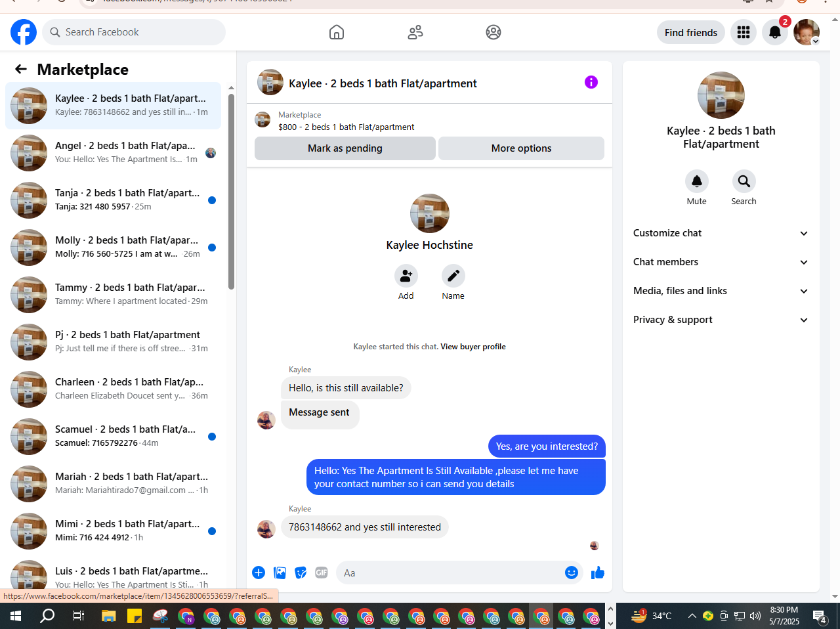
Task: Choose a GIF icon
Action: click(322, 573)
